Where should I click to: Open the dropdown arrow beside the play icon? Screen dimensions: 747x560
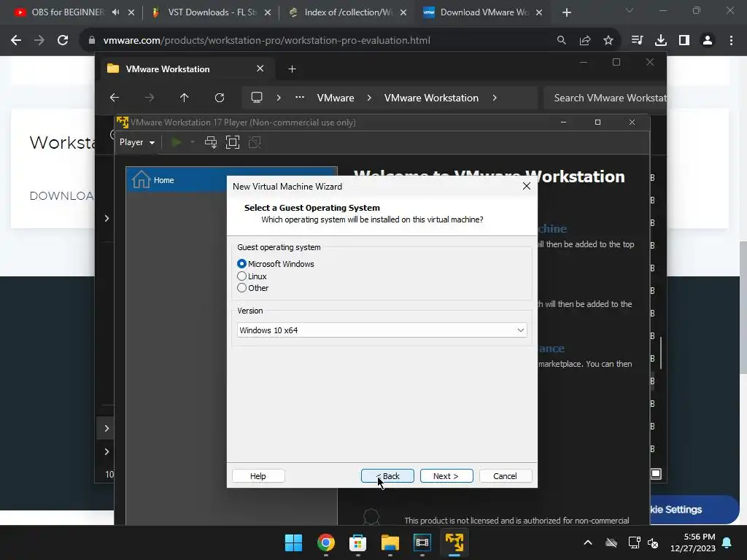(193, 142)
